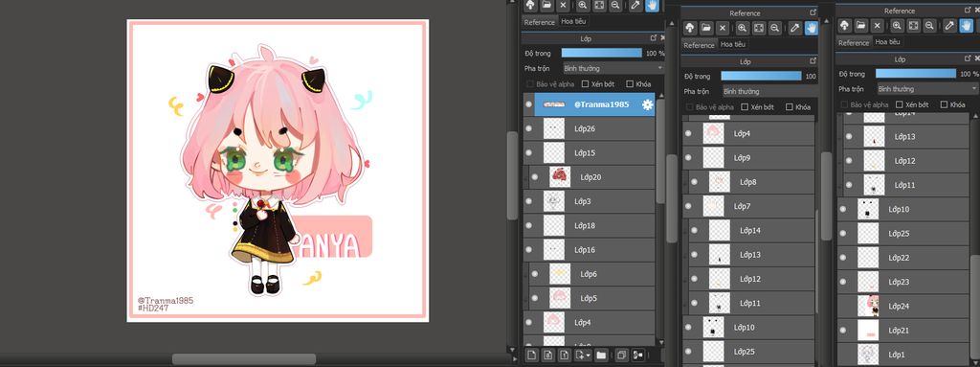Toggle visibility of Lớp9 layer
The height and width of the screenshot is (367, 980).
tap(688, 158)
